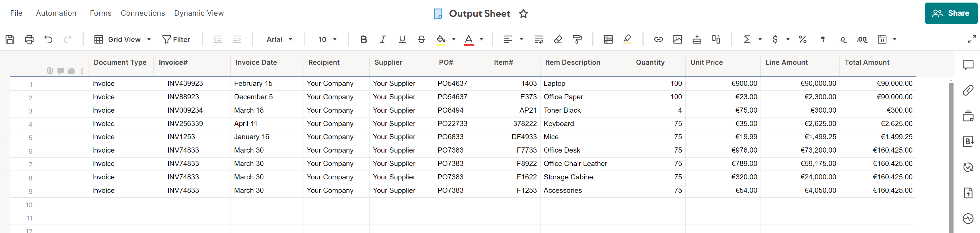
Task: Toggle italic formatting
Action: [383, 39]
